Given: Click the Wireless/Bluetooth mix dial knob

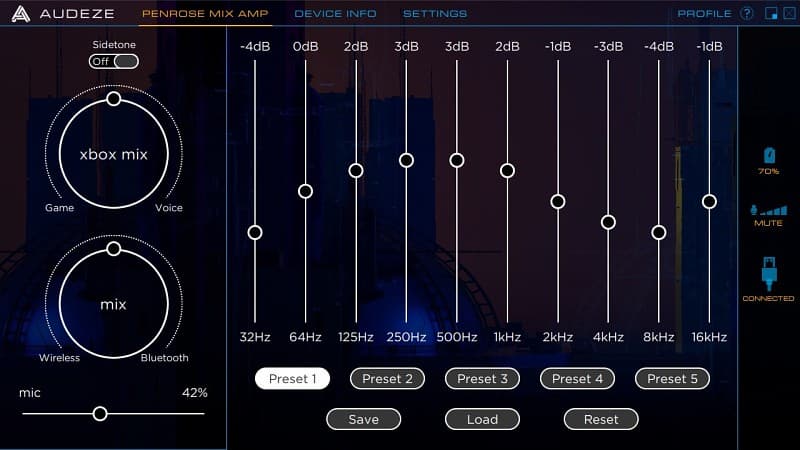Looking at the screenshot, I should [114, 248].
